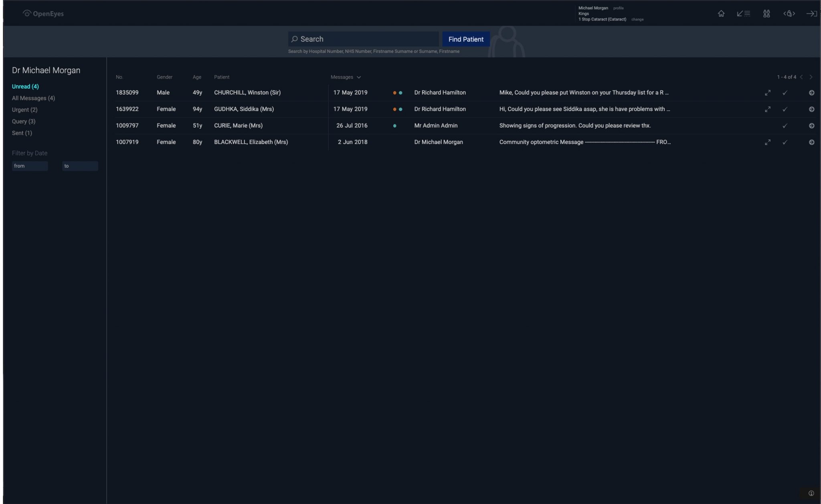Go to the home screen via house icon
Screen dimensions: 821x504
pyautogui.click(x=721, y=14)
